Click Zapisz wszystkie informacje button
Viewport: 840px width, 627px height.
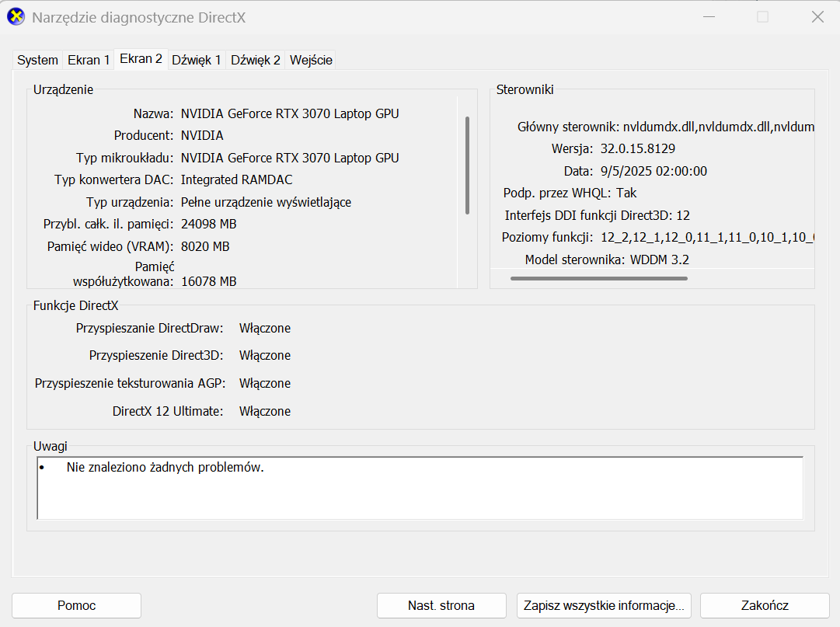pos(604,605)
